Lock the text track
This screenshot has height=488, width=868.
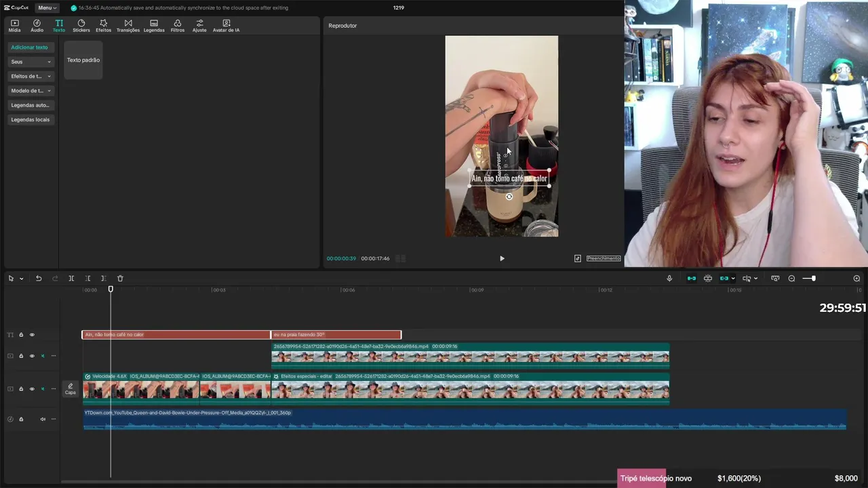(21, 335)
